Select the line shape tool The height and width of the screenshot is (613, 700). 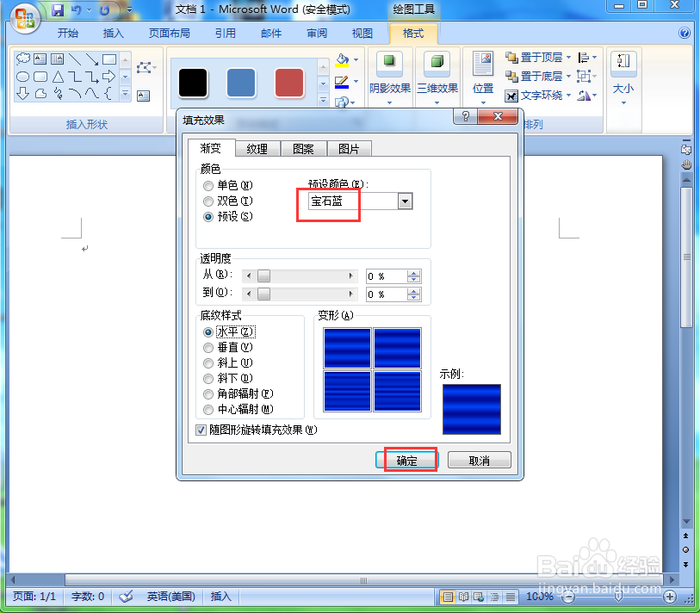coord(75,59)
